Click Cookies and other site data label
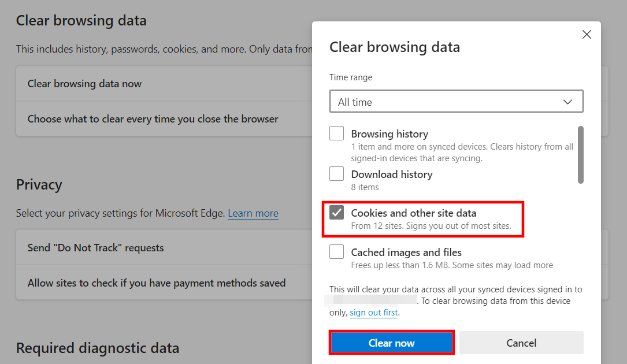This screenshot has height=364, width=627. (413, 213)
